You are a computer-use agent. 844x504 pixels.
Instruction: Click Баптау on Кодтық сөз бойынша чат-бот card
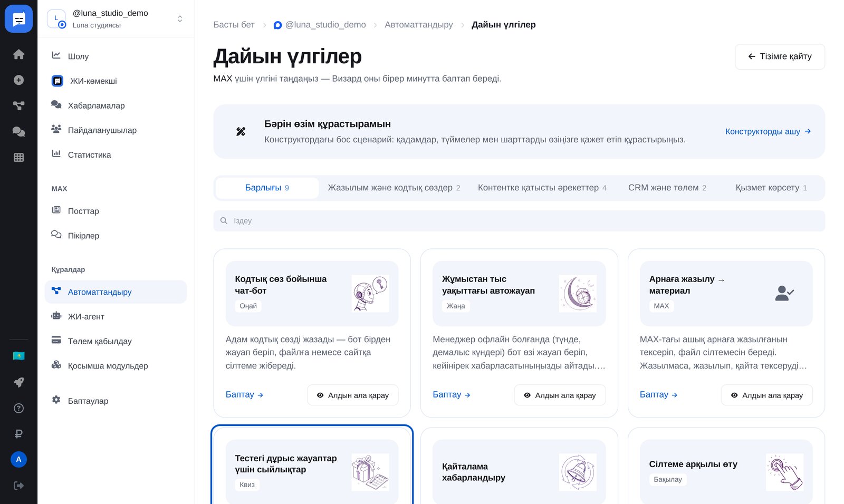pyautogui.click(x=244, y=394)
